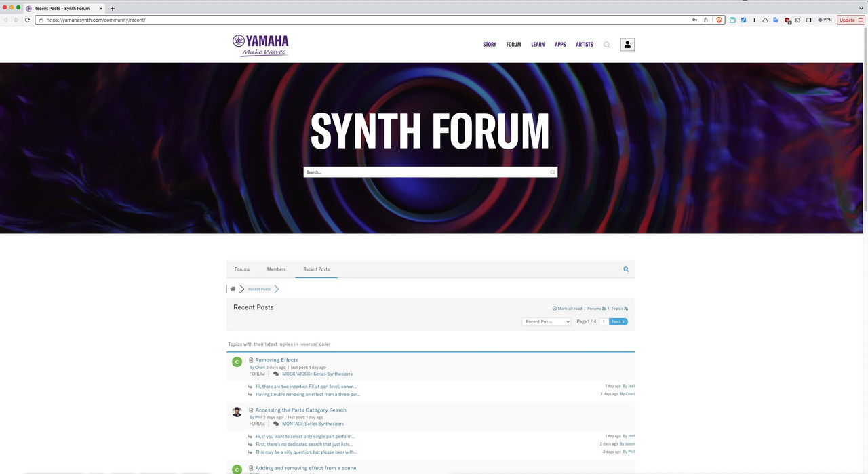This screenshot has width=868, height=474.
Task: Click the forum search magnifier icon in tab bar
Action: coord(626,269)
